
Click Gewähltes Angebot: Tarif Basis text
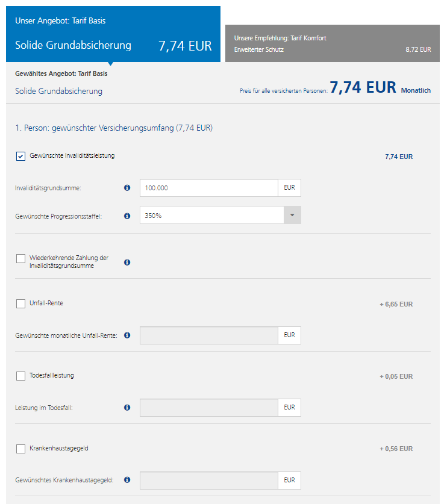[x=61, y=73]
